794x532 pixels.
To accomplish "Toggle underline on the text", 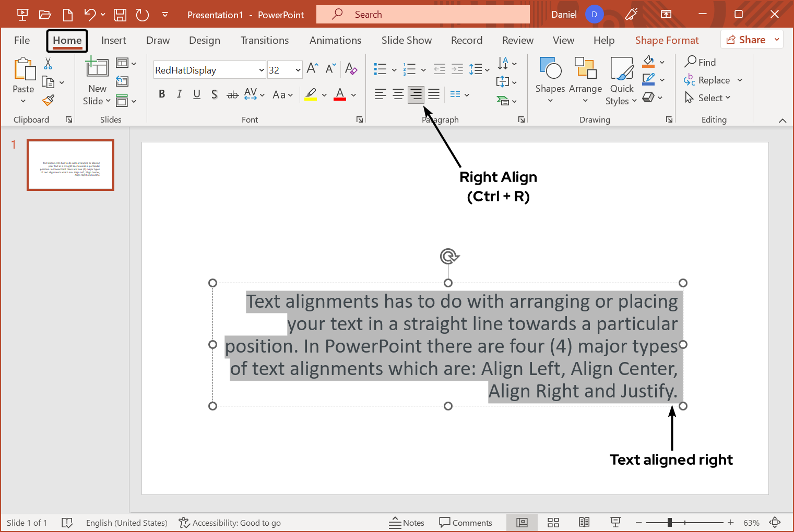I will [x=197, y=94].
